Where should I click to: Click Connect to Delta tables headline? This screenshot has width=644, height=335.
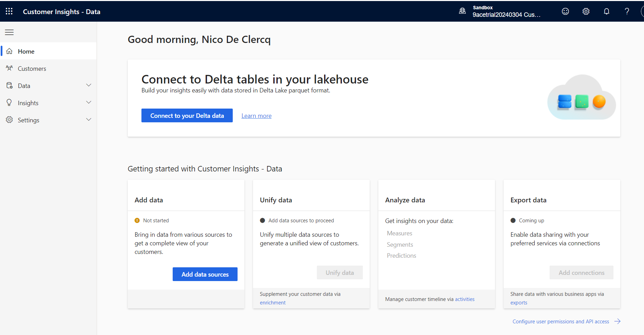(x=255, y=79)
